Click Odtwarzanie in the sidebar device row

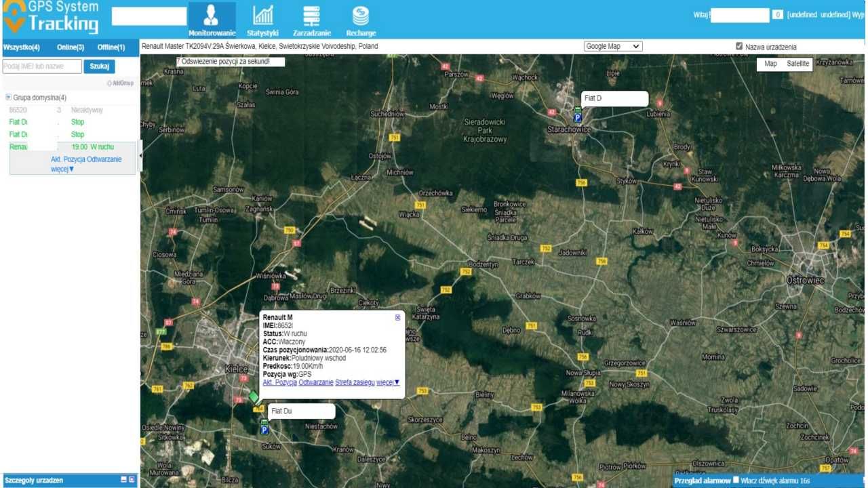pos(104,159)
